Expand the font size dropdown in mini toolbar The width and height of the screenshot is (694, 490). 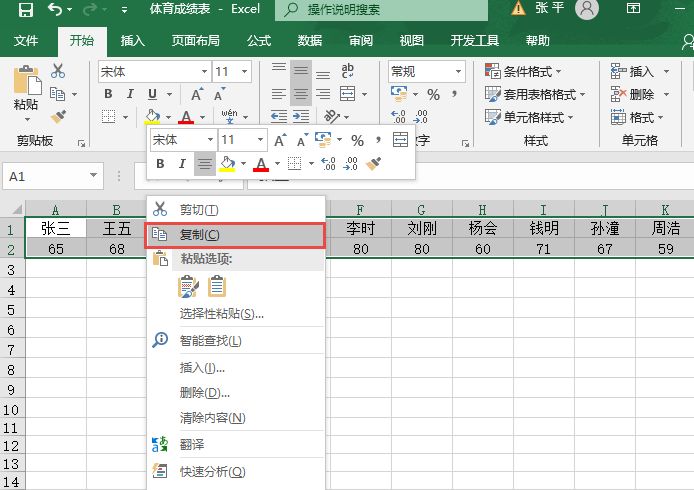[261, 140]
